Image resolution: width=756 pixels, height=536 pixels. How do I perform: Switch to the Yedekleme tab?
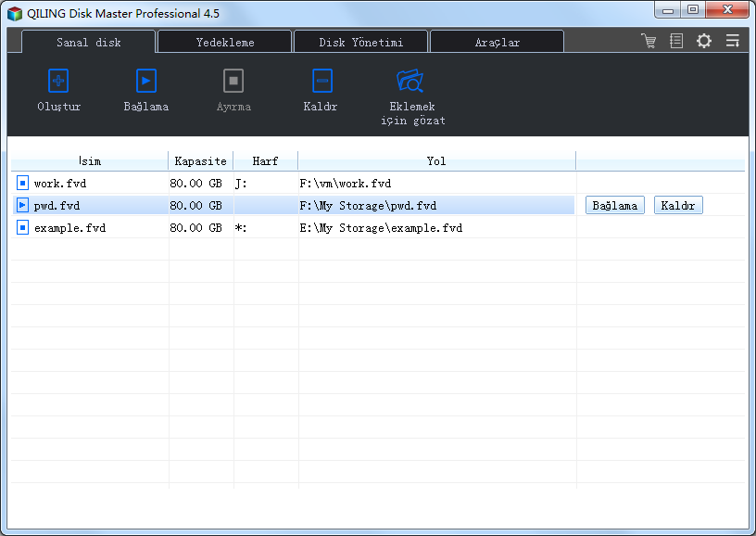tap(225, 43)
